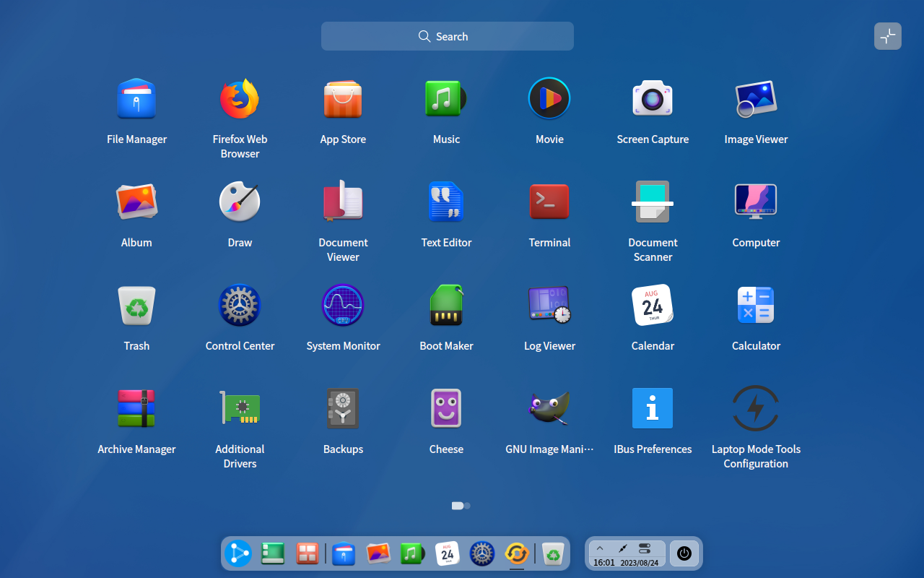Open Control Center in the grid
924x578 pixels.
(x=240, y=305)
